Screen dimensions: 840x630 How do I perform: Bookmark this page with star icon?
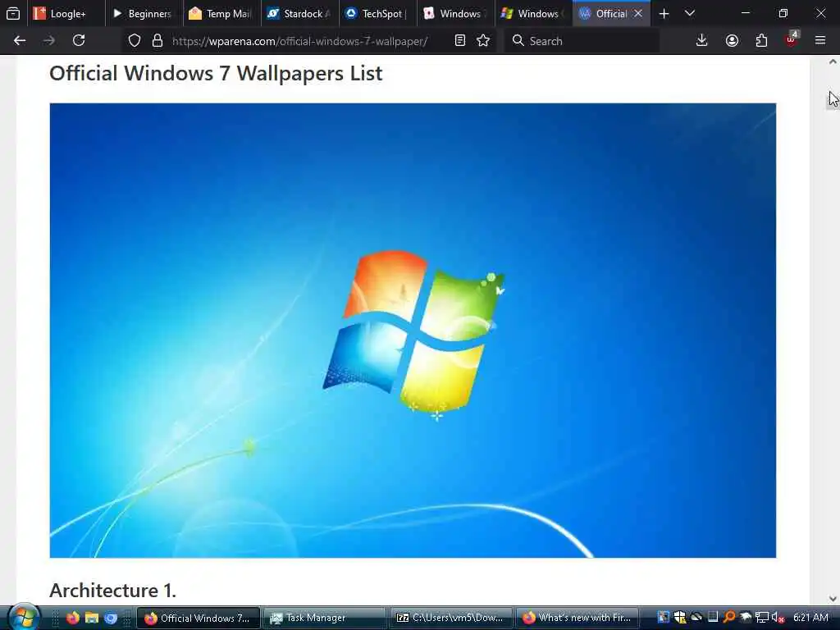pyautogui.click(x=483, y=41)
